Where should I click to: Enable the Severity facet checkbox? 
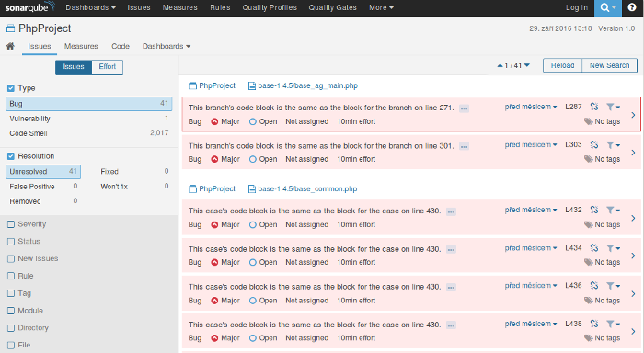(11, 224)
